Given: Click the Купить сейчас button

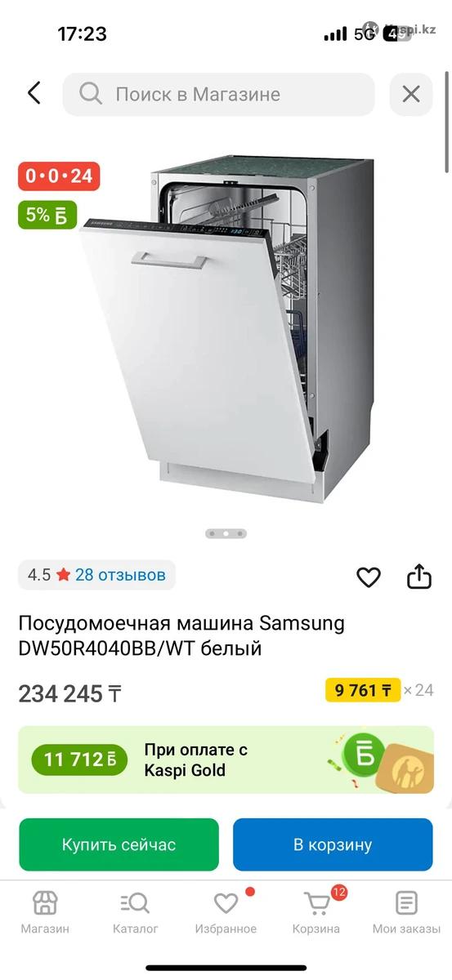Looking at the screenshot, I should coord(119,844).
